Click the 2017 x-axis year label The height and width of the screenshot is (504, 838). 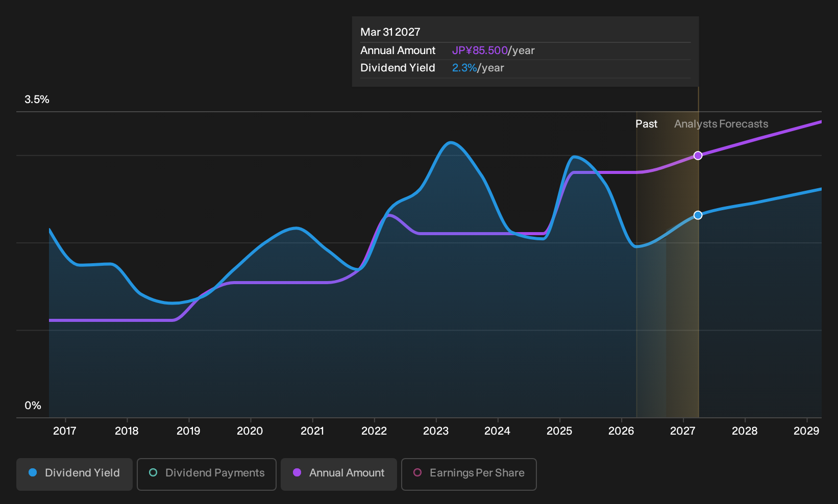tap(65, 431)
